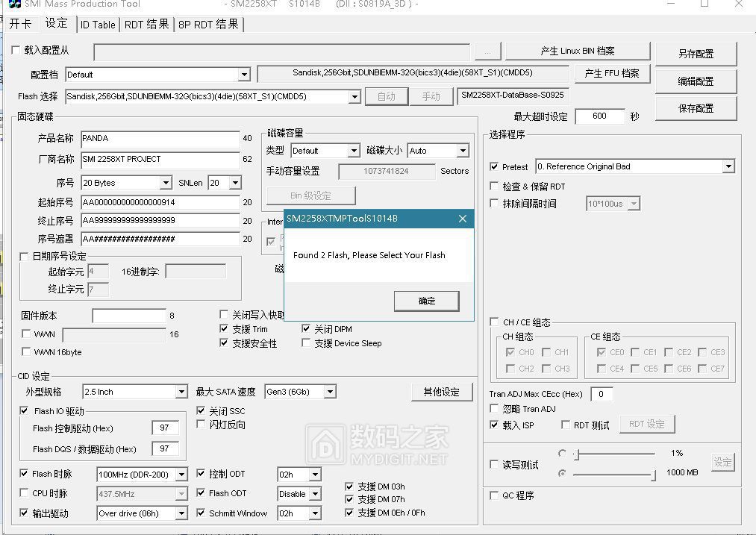This screenshot has width=756, height=535.
Task: Open 输出驱动 Over drive dropdown
Action: [181, 513]
